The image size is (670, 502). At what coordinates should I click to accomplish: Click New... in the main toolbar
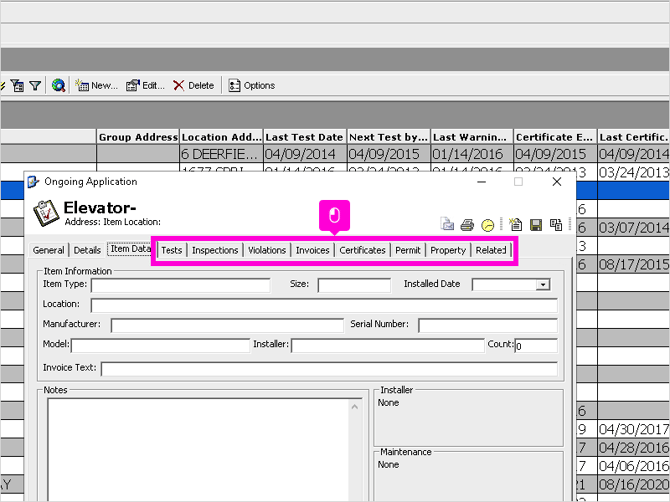click(97, 85)
